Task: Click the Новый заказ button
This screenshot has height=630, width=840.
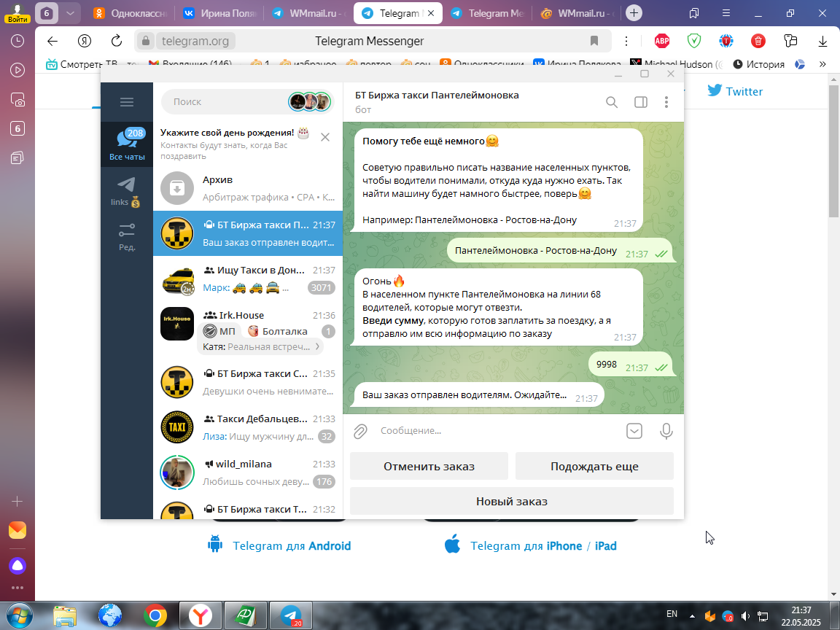Action: coord(512,502)
